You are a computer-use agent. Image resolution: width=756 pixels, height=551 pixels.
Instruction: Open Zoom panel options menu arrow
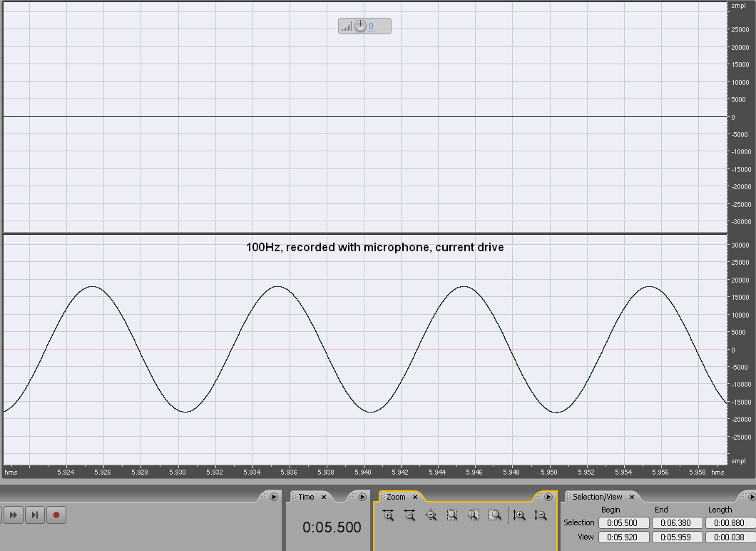click(548, 497)
